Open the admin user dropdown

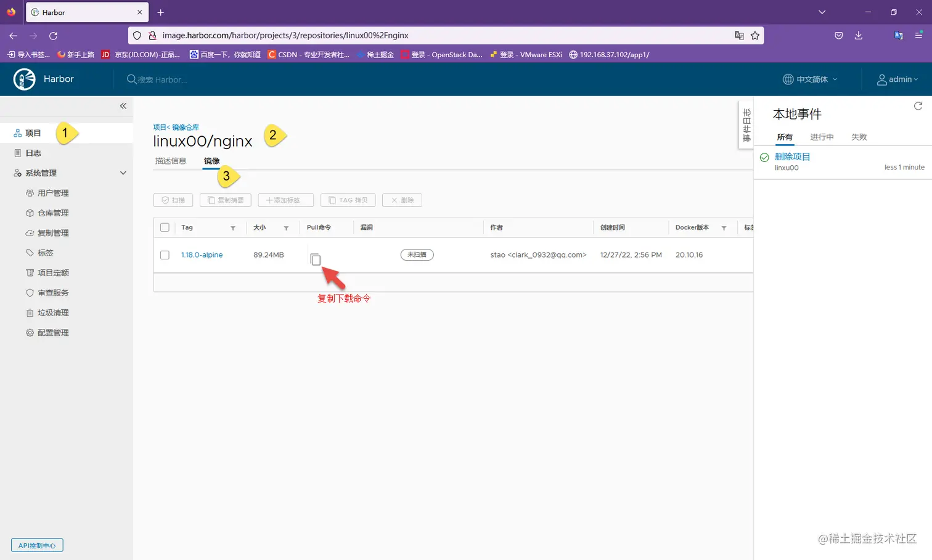pyautogui.click(x=897, y=79)
